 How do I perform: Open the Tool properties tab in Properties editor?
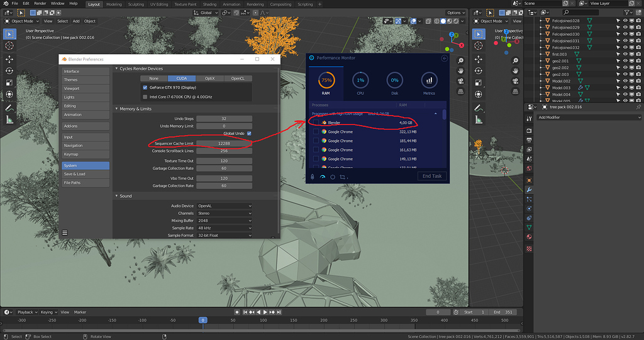pyautogui.click(x=529, y=118)
